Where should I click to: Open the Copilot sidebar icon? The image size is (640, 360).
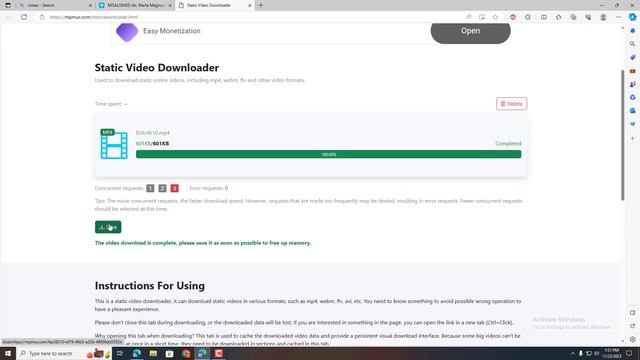click(x=632, y=17)
